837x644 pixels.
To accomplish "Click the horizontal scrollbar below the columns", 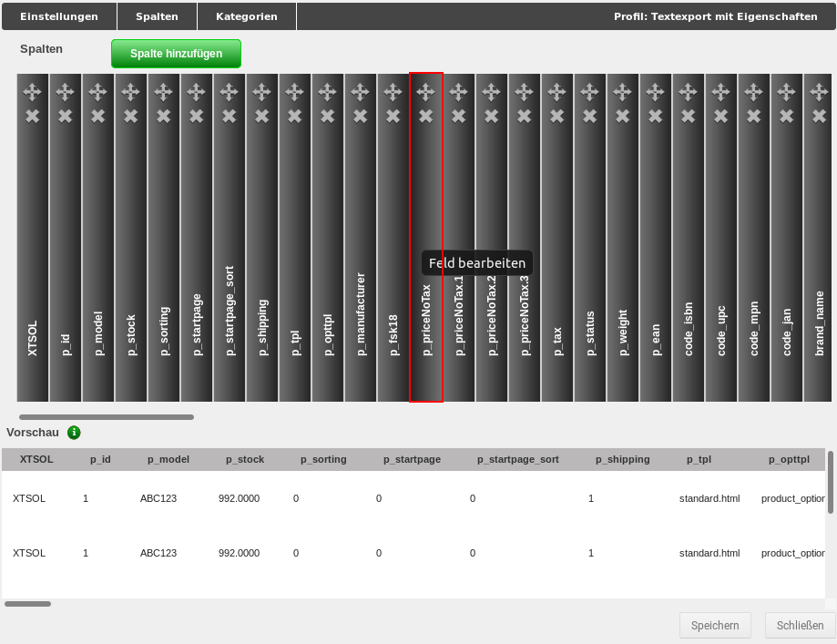I will click(105, 416).
